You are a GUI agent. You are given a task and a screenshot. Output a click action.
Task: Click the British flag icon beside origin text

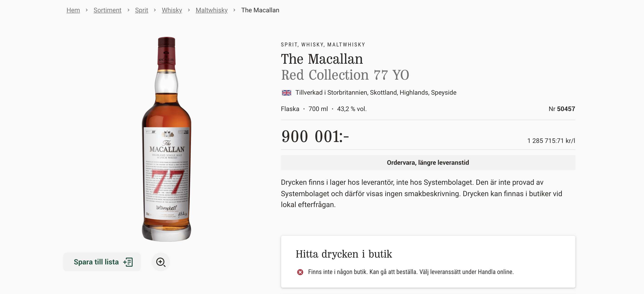pyautogui.click(x=287, y=92)
